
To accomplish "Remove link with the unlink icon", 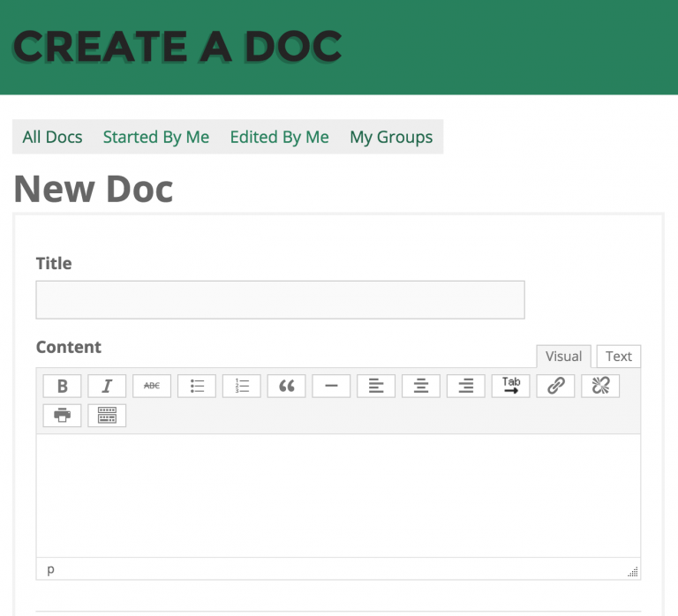I will [x=600, y=386].
